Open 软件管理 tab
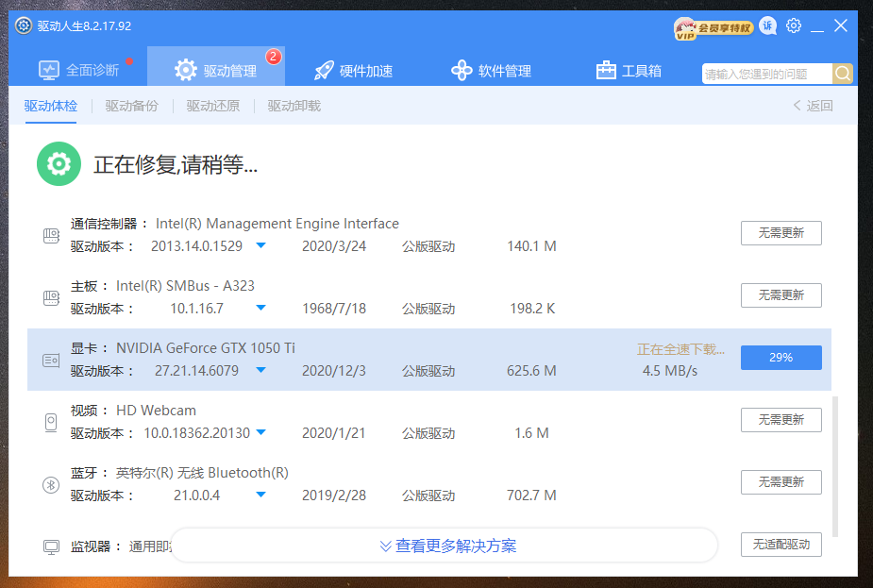 491,70
